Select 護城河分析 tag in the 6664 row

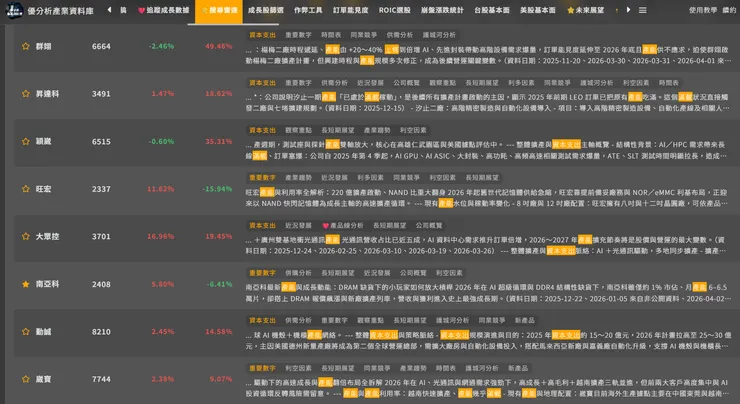pos(439,35)
